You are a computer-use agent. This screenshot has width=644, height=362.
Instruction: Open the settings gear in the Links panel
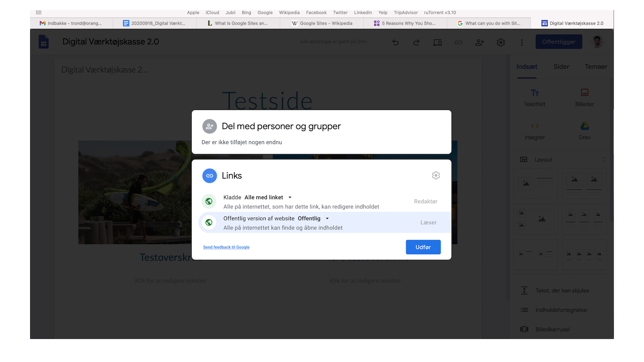[x=436, y=175]
